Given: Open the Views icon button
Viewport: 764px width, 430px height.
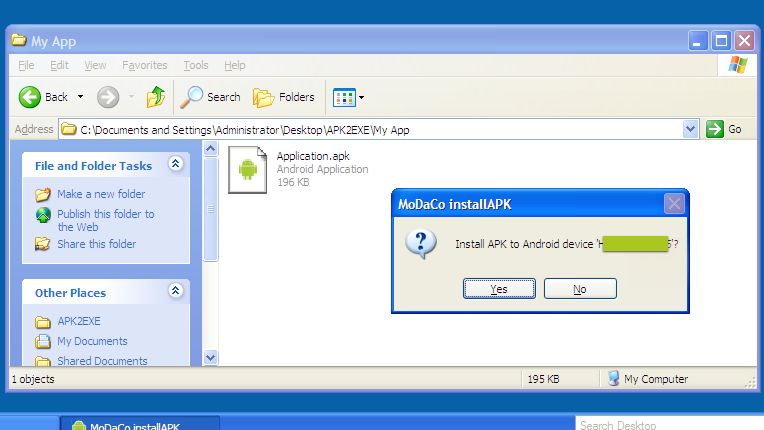Looking at the screenshot, I should (x=344, y=97).
